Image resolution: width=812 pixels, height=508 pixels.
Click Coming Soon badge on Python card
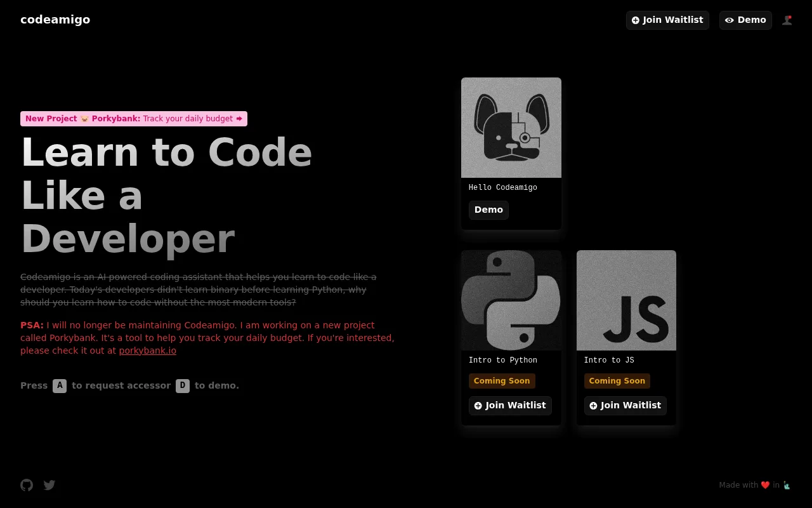502,381
